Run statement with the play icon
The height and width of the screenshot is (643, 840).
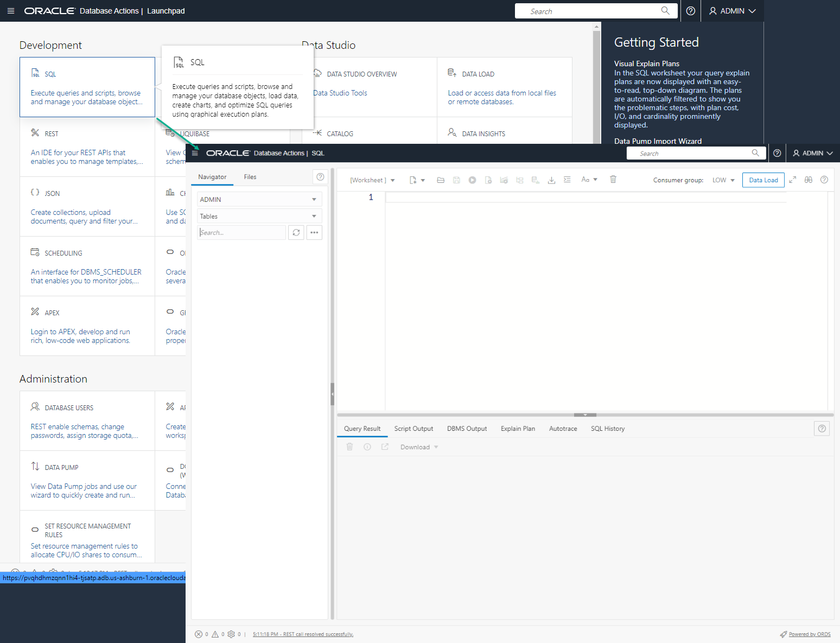[x=472, y=180]
